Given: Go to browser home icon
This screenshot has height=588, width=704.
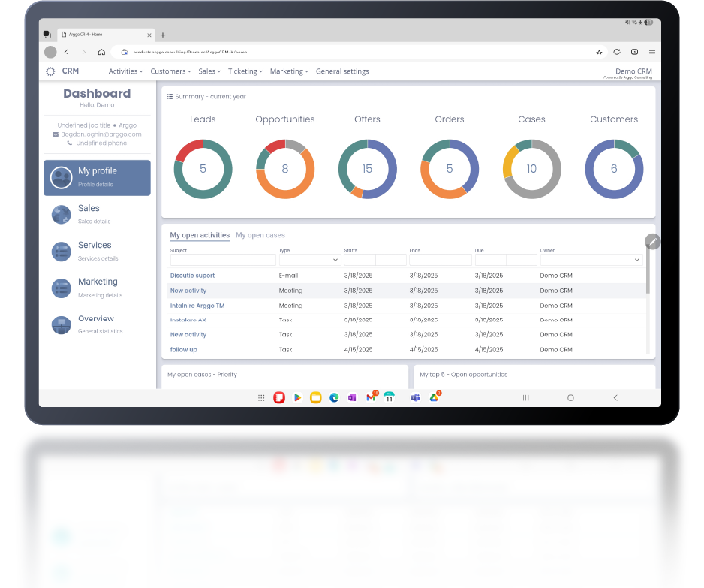Looking at the screenshot, I should [101, 52].
